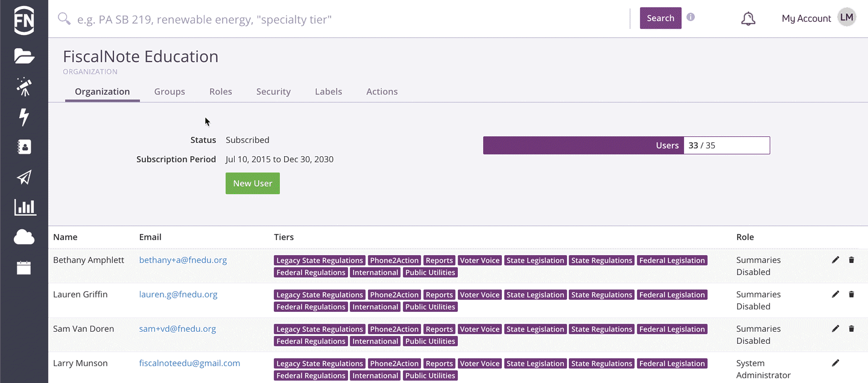Open the lightning bolt actions icon

tap(24, 116)
